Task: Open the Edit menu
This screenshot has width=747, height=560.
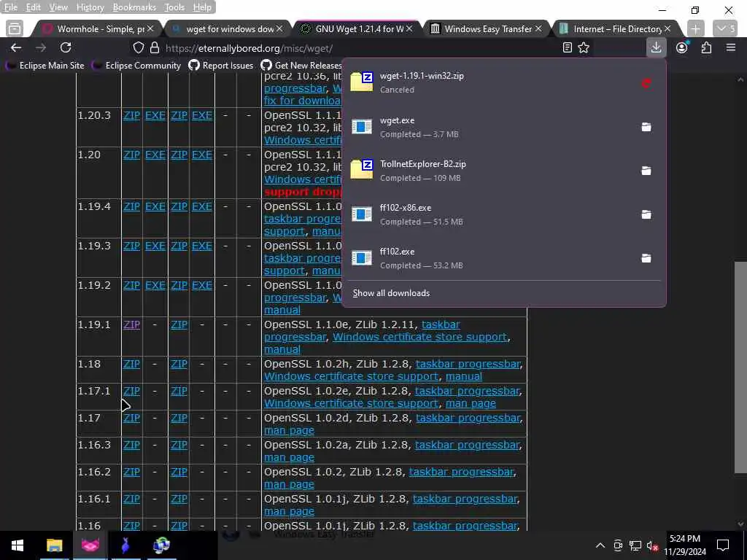Action: (x=33, y=7)
